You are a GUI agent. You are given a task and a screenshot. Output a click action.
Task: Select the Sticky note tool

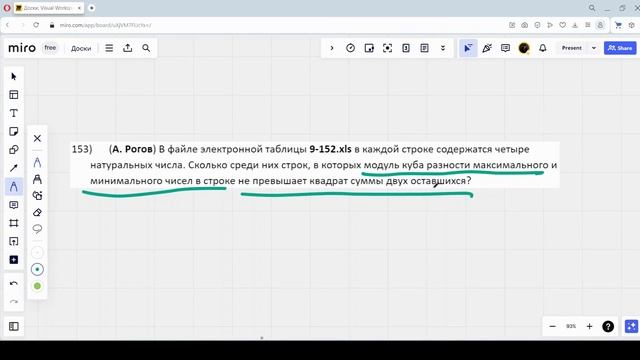[13, 131]
